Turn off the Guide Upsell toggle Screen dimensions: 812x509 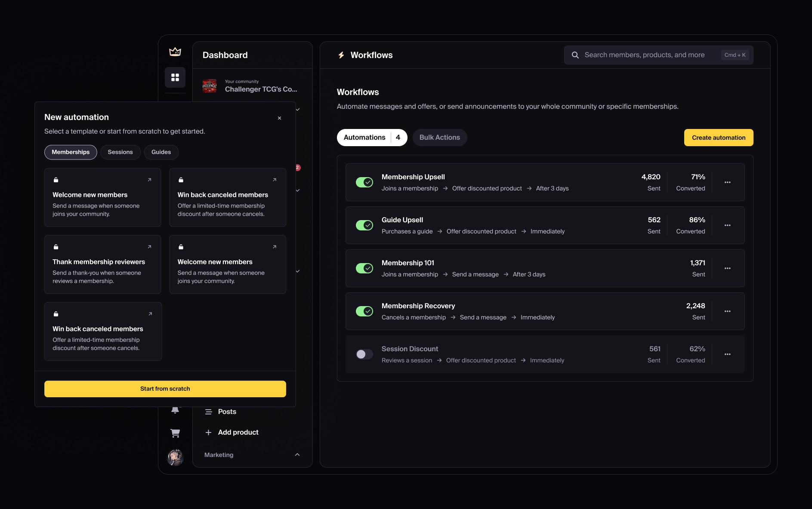tap(364, 225)
